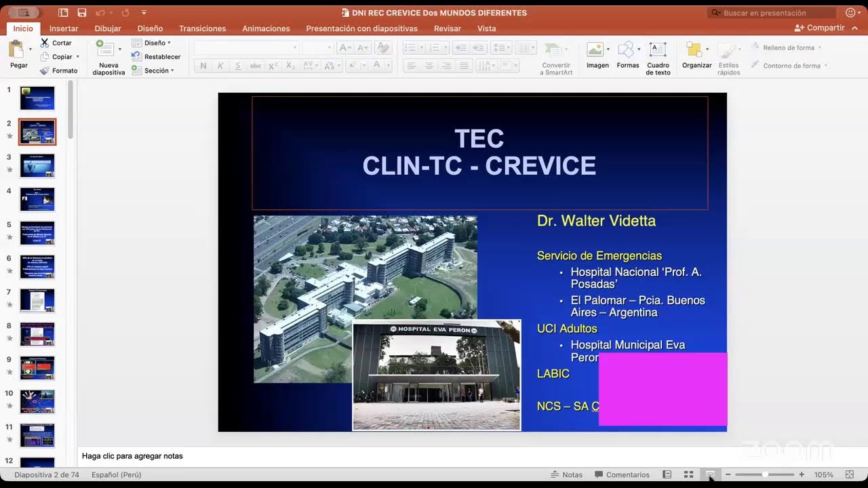868x488 pixels.
Task: Insert a shape with Formas icon
Action: pos(626,49)
